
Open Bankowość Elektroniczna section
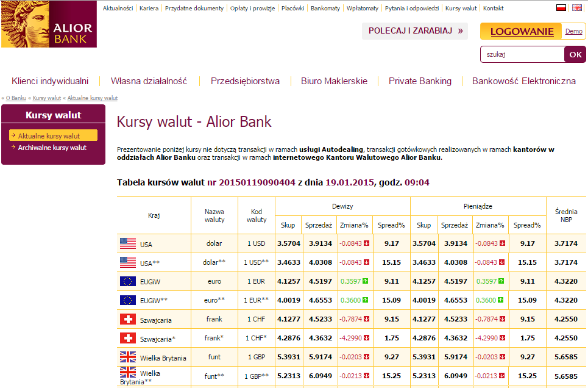pos(524,81)
